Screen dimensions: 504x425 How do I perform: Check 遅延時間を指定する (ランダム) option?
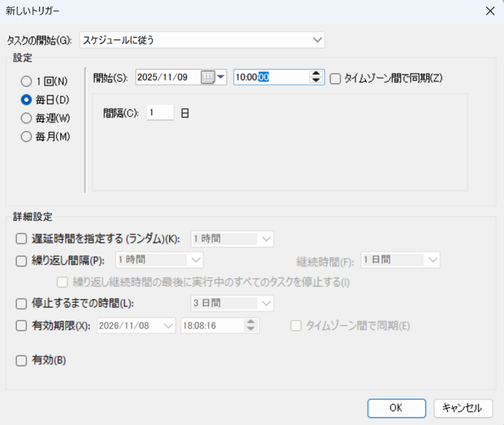pos(21,239)
